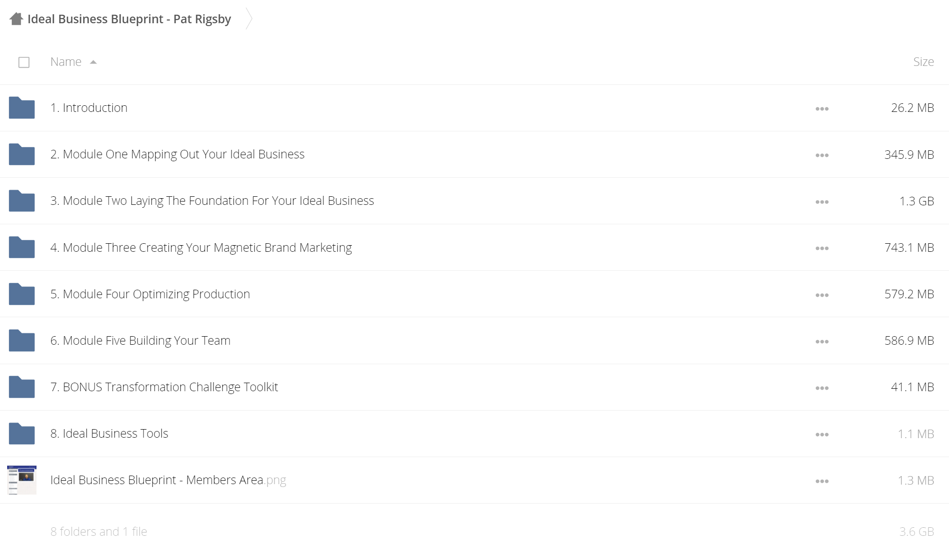
Task: Click folder icon of Ideal Business Tools
Action: coord(22,433)
